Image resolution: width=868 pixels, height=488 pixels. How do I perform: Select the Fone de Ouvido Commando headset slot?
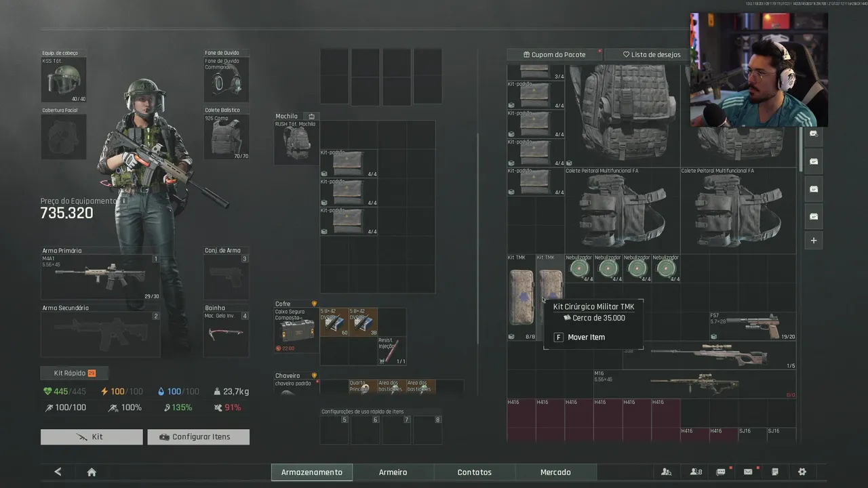(x=226, y=80)
